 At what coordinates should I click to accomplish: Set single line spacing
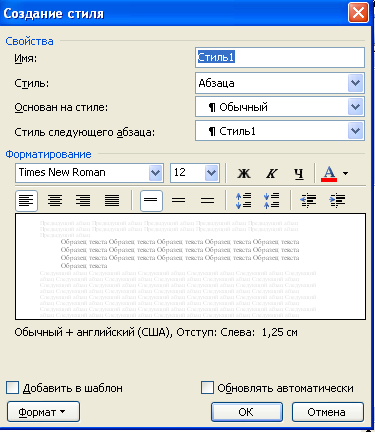[x=151, y=201]
